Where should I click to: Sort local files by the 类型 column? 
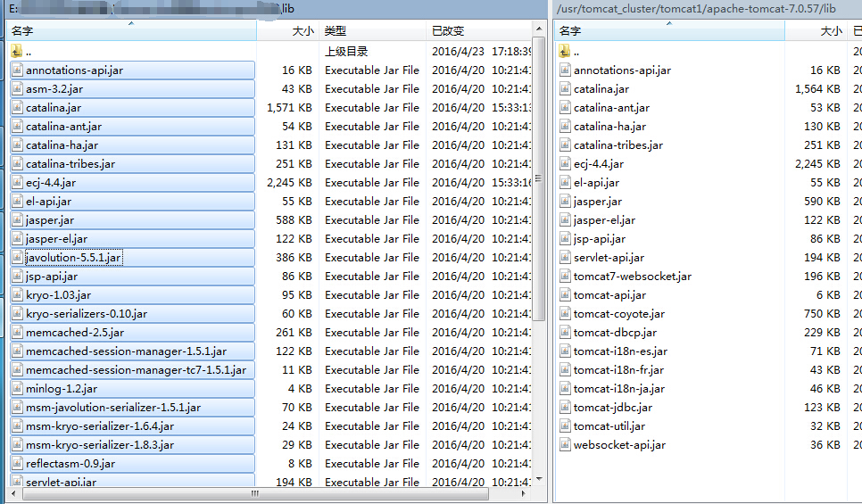371,31
